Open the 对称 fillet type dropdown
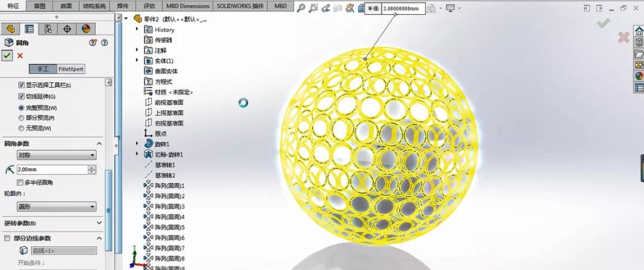Image resolution: width=644 pixels, height=270 pixels. point(56,155)
